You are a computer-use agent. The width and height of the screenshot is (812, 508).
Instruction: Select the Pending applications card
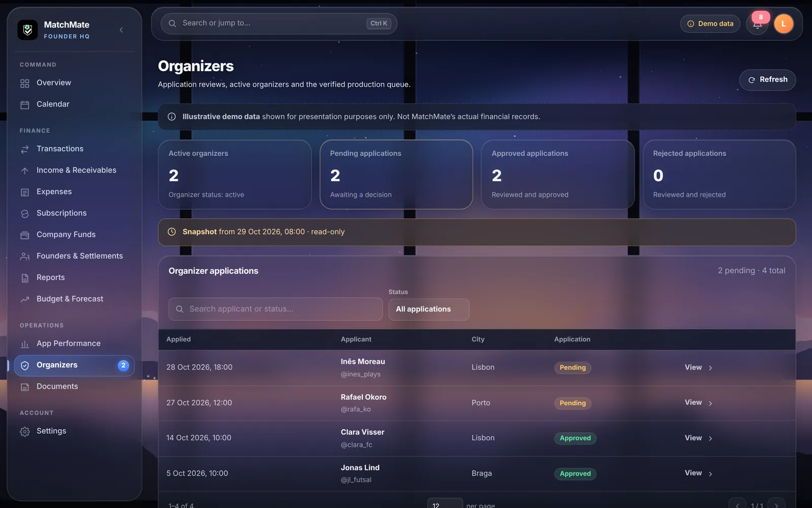396,174
